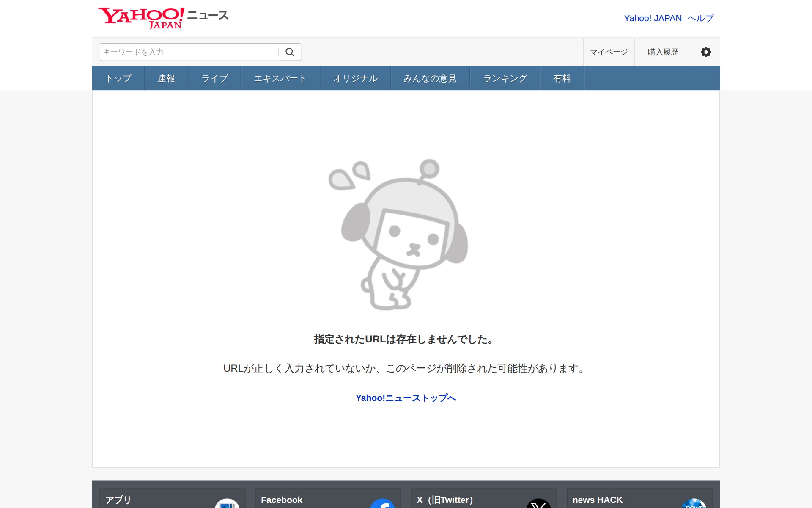Click the アプリ app icon in footer

[227, 504]
